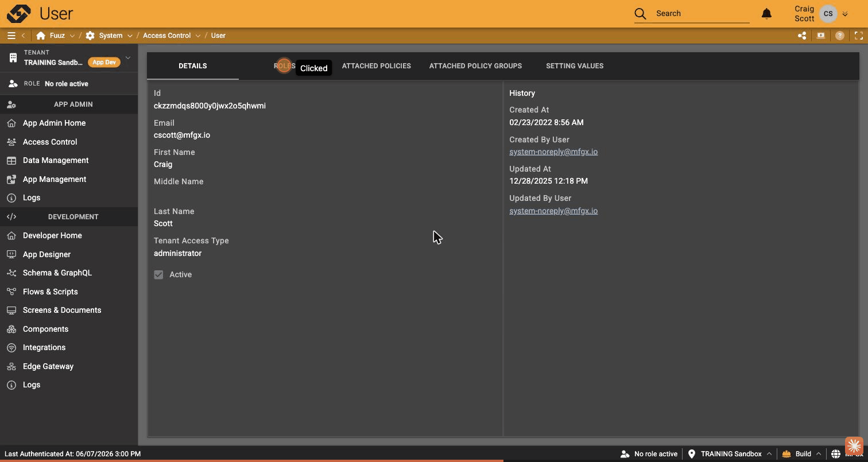
Task: Expand the Fuuz breadcrumb chevron
Action: (72, 36)
